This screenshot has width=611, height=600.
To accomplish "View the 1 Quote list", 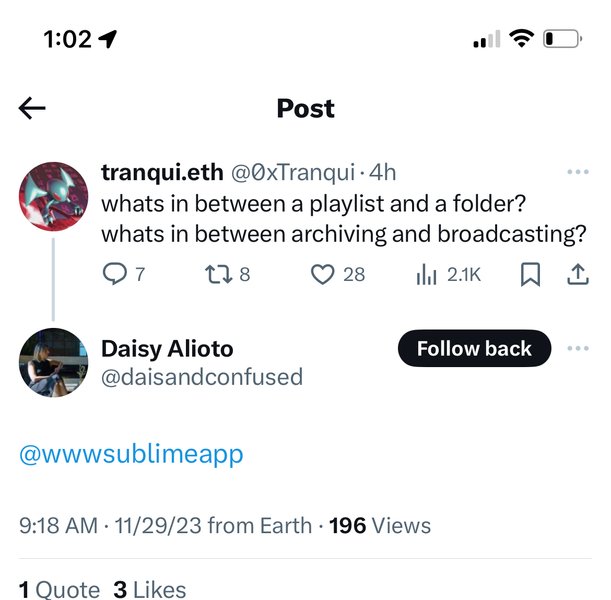I will [x=59, y=589].
